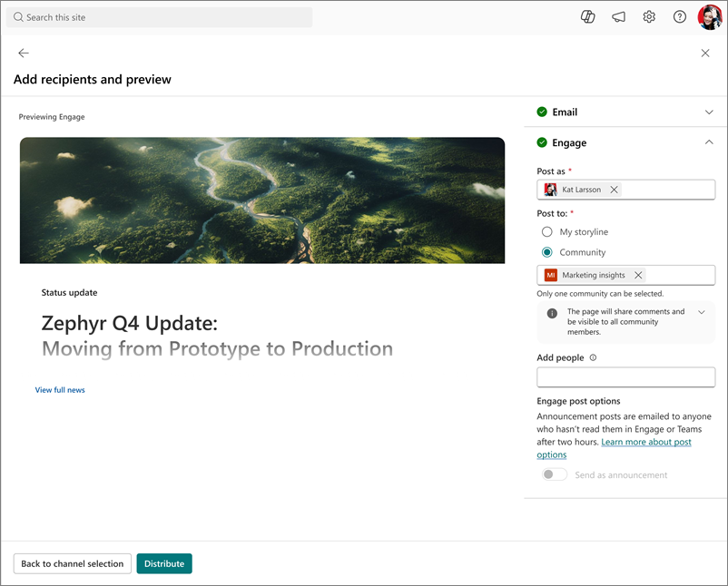Select the Community radio option

(x=574, y=252)
